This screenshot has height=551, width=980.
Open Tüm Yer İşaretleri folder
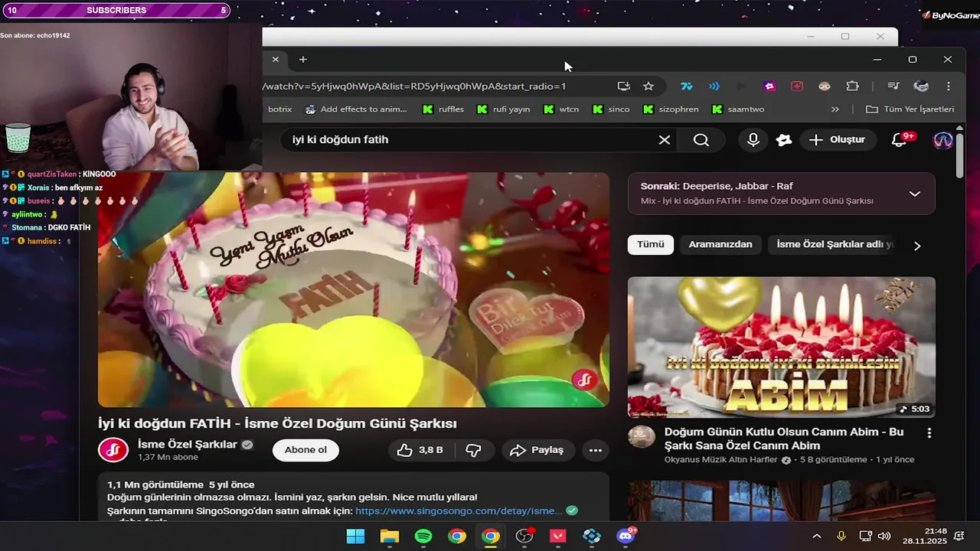pos(910,109)
